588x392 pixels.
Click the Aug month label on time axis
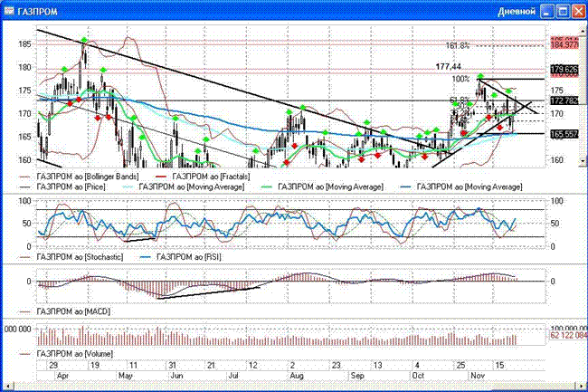[296, 376]
